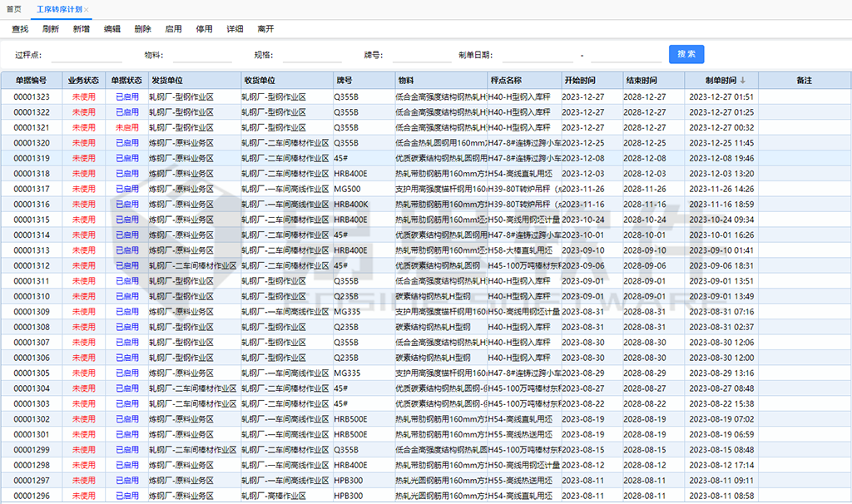This screenshot has height=504, width=852.
Task: Click the 离开 (leave) toolbar item
Action: point(265,27)
